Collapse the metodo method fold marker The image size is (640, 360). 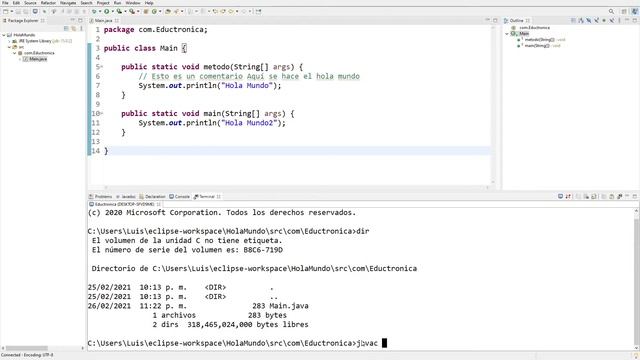click(x=102, y=67)
